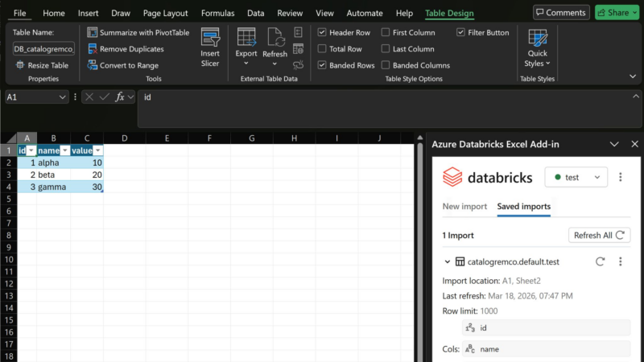Click the Table Name input field

[43, 49]
